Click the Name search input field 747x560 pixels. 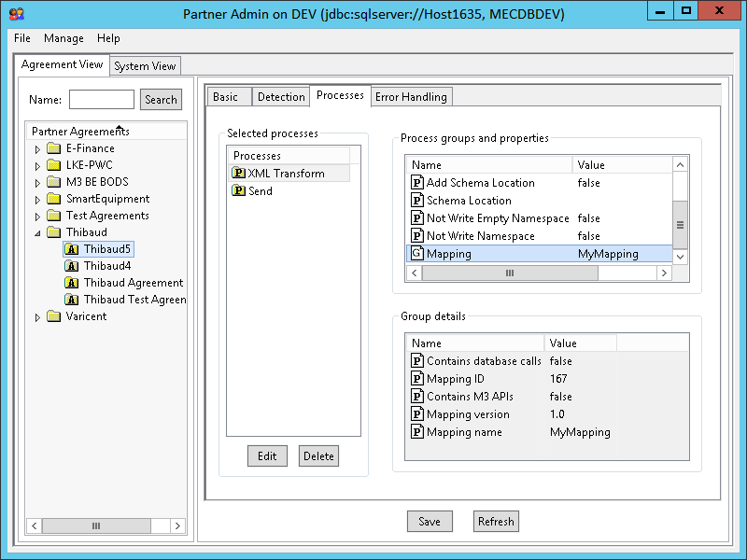pos(102,100)
